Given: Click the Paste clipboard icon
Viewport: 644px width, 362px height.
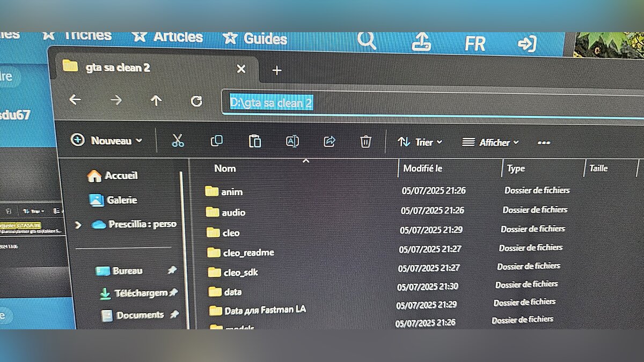Looking at the screenshot, I should click(255, 142).
